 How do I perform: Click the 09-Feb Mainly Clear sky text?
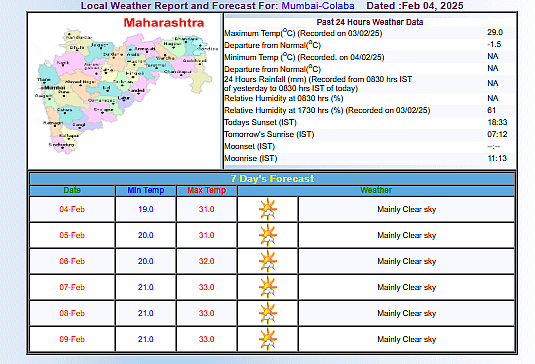point(407,339)
